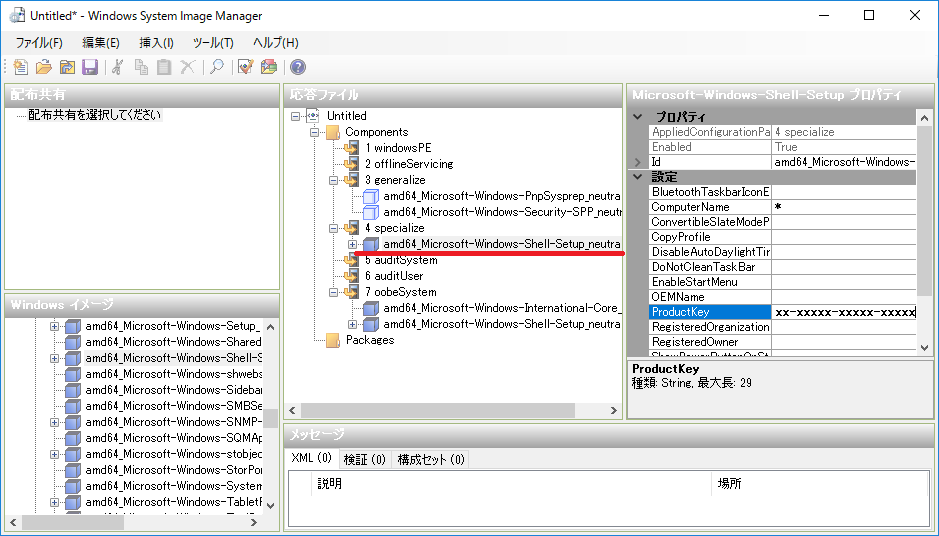939x536 pixels.
Task: Open the ツール(T) menu
Action: coord(213,43)
